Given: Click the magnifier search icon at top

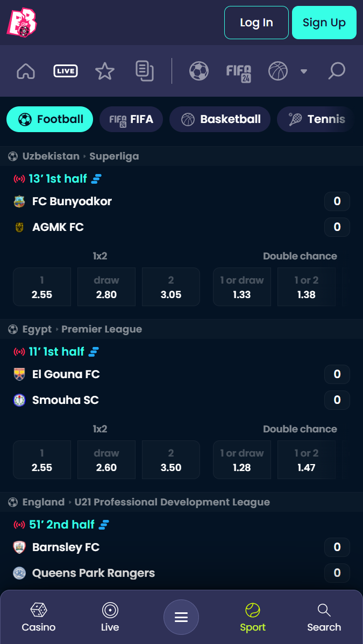Looking at the screenshot, I should pos(336,71).
